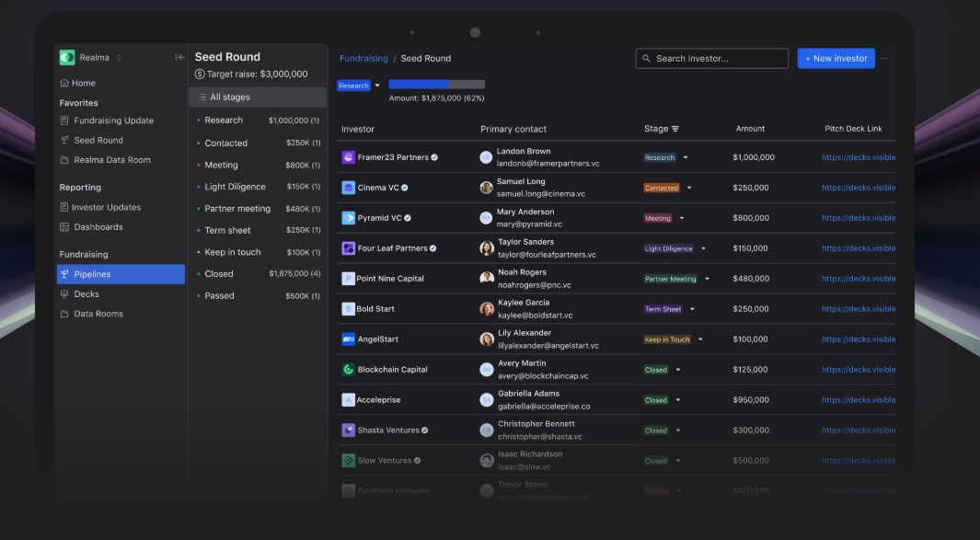The image size is (980, 540).
Task: Open stage dropdown for Pyramid VC
Action: tap(682, 219)
